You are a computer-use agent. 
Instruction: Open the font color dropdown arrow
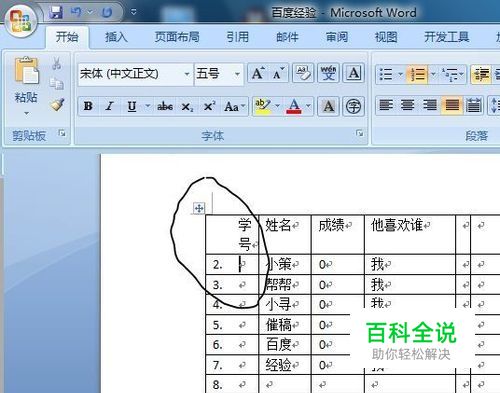click(x=308, y=106)
